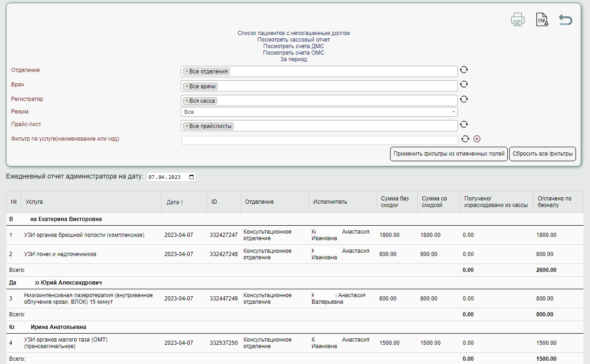Viewport: 590px width, 364px height.
Task: Refresh the Отделение filter
Action: pyautogui.click(x=464, y=70)
